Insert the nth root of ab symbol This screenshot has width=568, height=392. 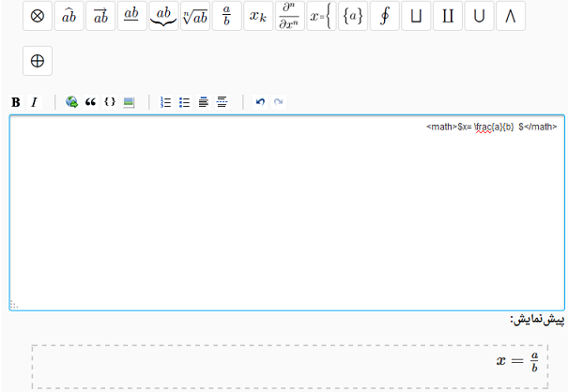tap(195, 16)
